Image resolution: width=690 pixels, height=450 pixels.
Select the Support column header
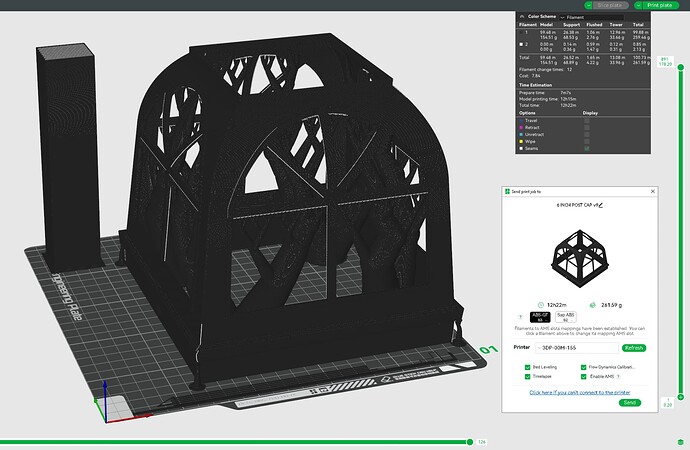pos(571,25)
